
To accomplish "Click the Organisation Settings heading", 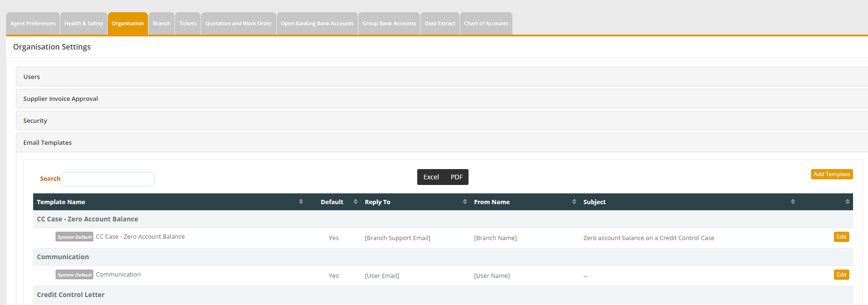I will click(x=52, y=47).
